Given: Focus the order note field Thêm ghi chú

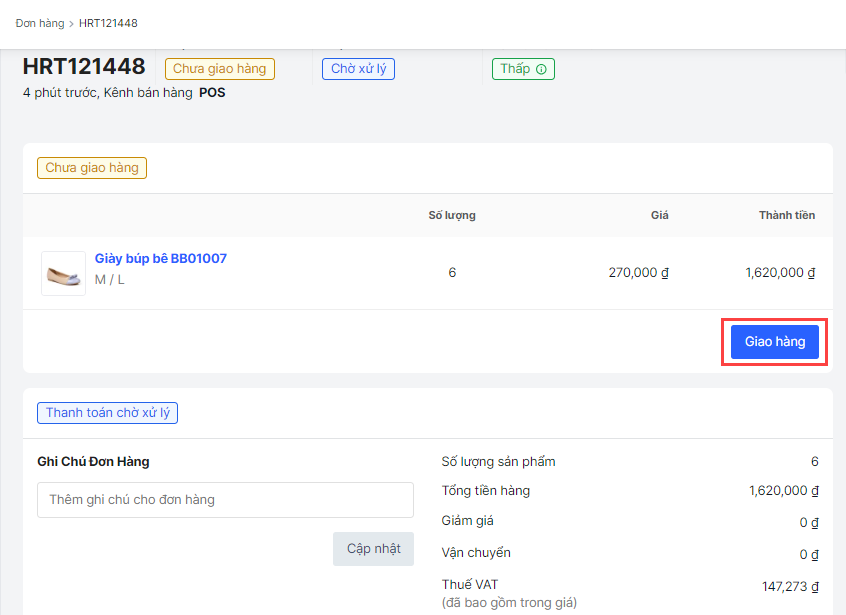Looking at the screenshot, I should pos(225,500).
